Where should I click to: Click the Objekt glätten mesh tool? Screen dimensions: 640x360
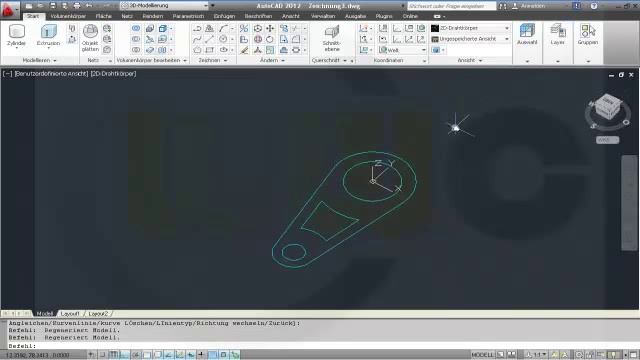(x=90, y=38)
